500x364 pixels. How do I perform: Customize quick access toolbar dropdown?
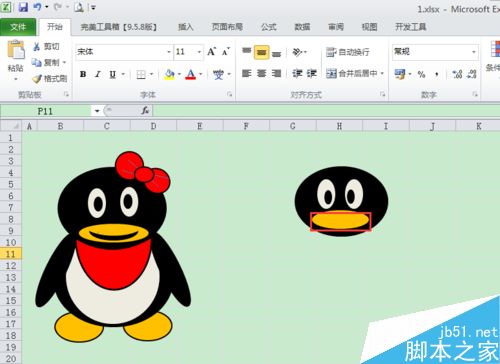coord(93,7)
